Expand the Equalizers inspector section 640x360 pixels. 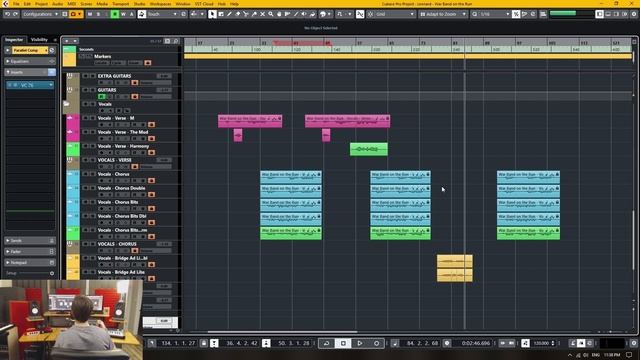point(30,61)
